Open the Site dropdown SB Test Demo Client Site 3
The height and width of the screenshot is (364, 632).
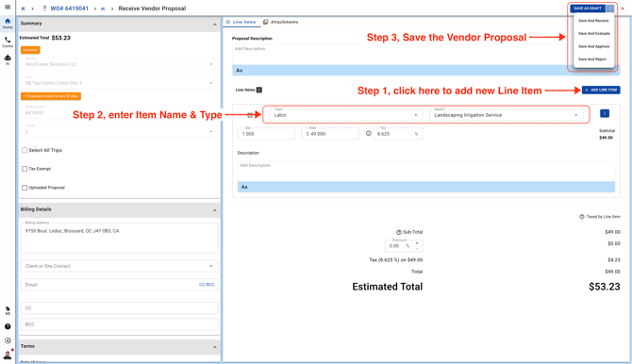(x=119, y=83)
